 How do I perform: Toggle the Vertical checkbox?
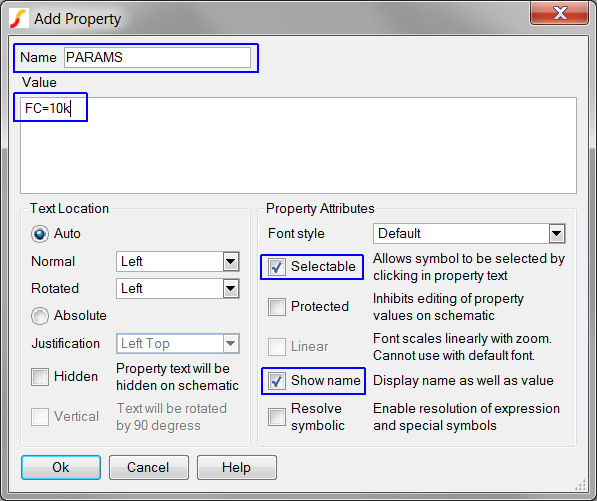(x=40, y=417)
